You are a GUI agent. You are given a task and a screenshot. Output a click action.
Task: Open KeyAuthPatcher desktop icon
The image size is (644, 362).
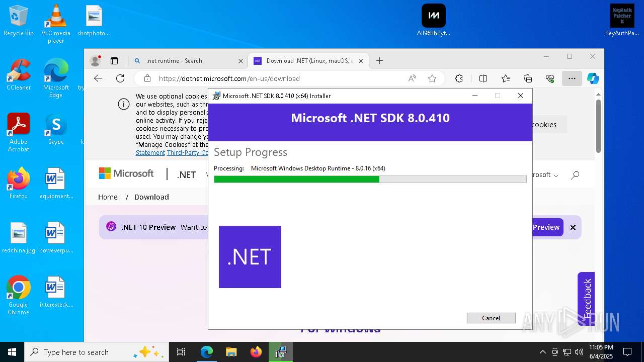click(x=622, y=21)
